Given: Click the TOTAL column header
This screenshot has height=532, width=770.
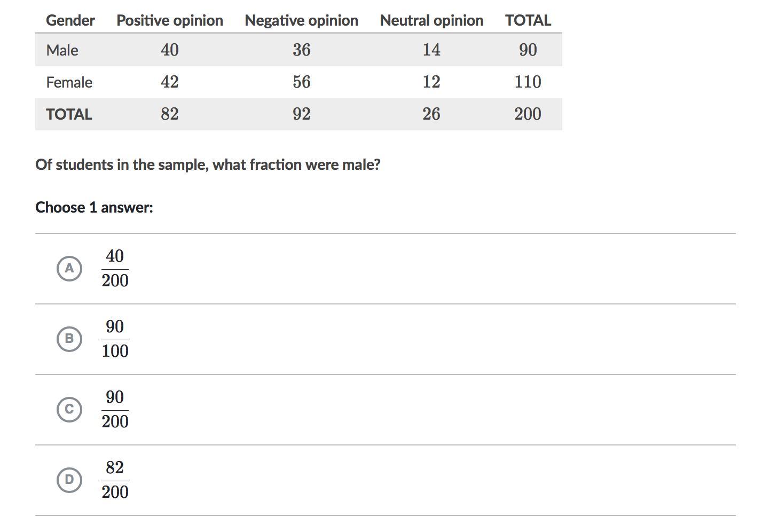Looking at the screenshot, I should (x=528, y=20).
